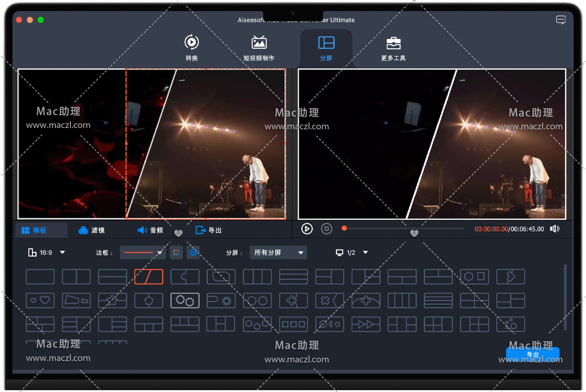Switch to the 更多工具 toolbox tab

click(393, 48)
